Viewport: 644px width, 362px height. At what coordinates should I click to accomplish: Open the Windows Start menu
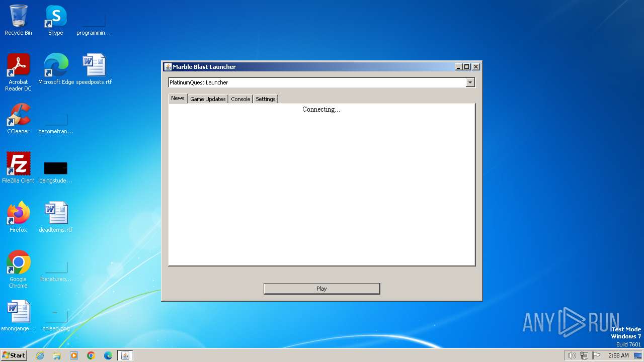(x=14, y=355)
